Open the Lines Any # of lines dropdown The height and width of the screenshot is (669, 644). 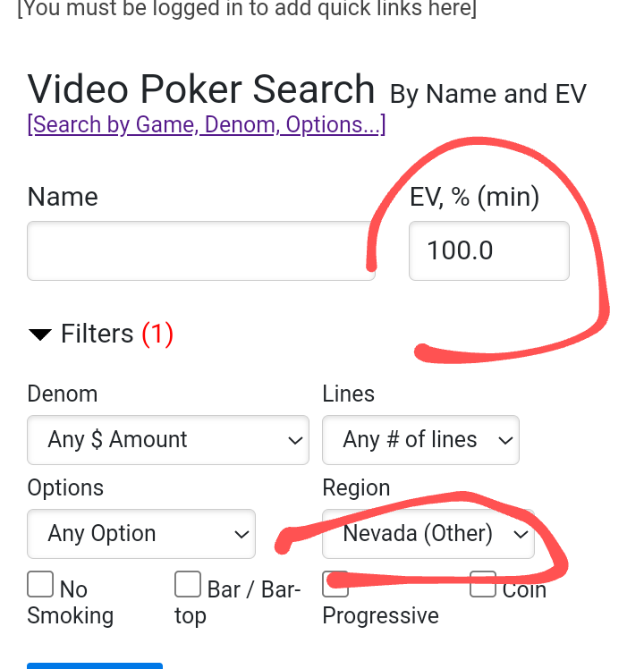pyautogui.click(x=420, y=440)
